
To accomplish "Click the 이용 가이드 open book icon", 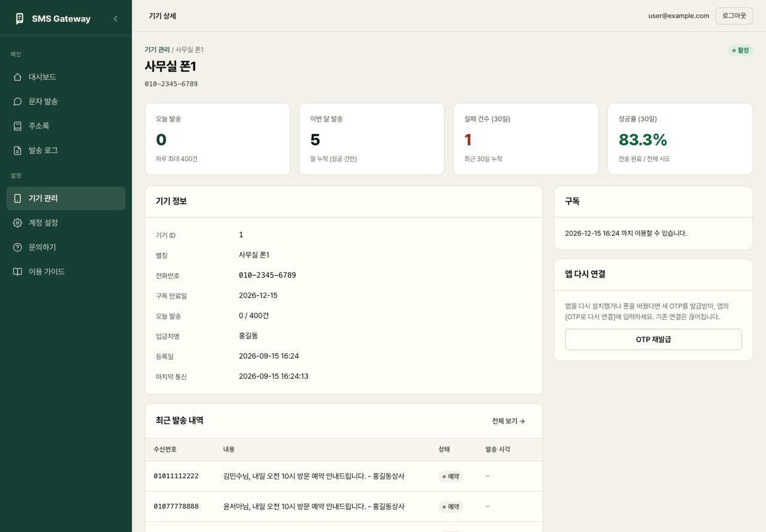I will [17, 272].
